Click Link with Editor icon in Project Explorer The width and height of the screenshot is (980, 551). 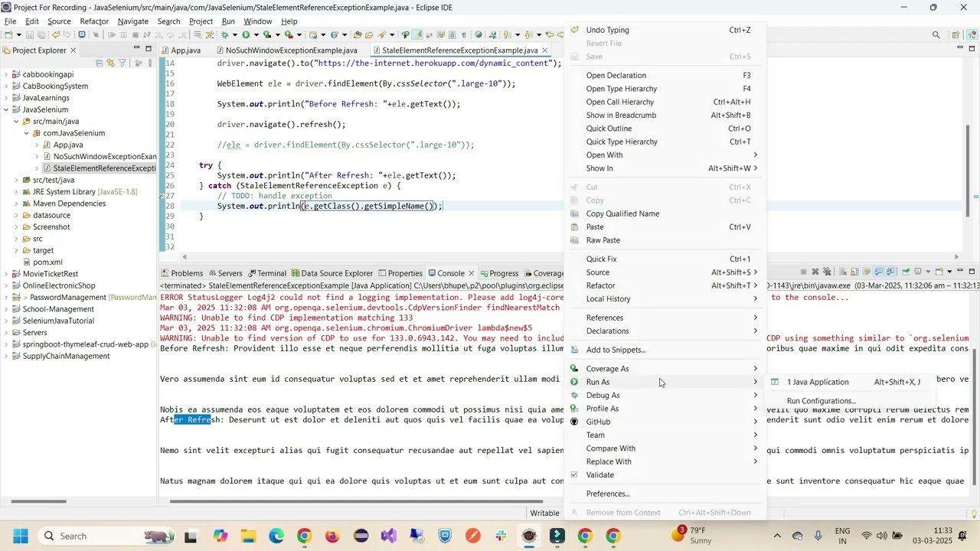[110, 63]
